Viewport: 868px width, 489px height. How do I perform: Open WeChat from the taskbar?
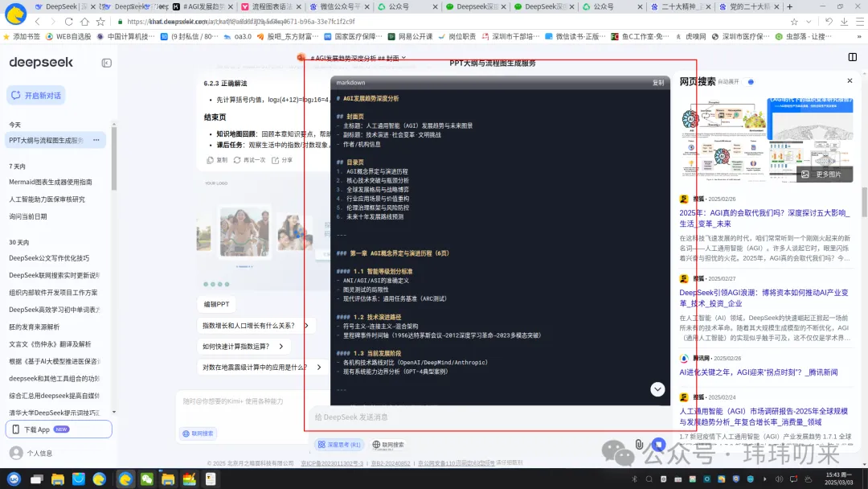click(147, 479)
